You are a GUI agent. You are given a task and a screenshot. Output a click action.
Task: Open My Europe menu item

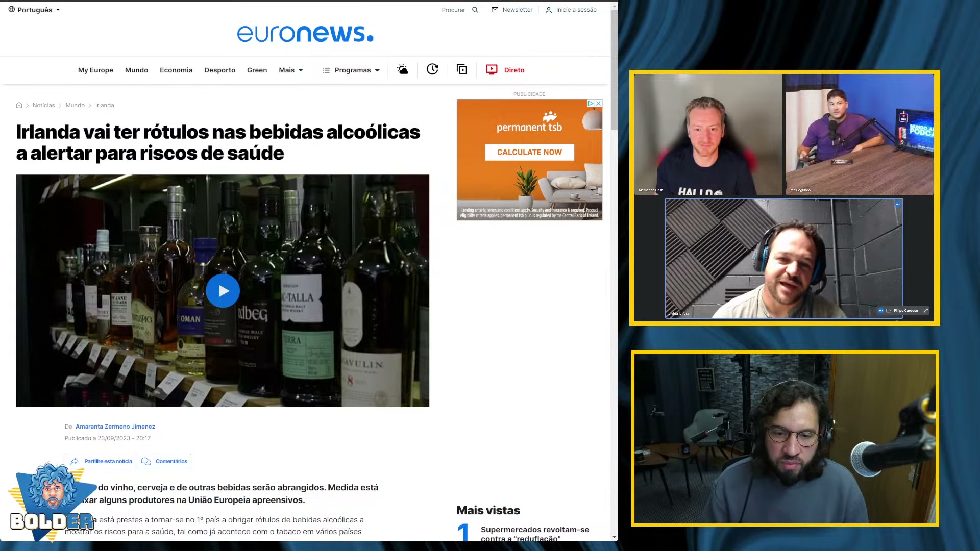[95, 70]
